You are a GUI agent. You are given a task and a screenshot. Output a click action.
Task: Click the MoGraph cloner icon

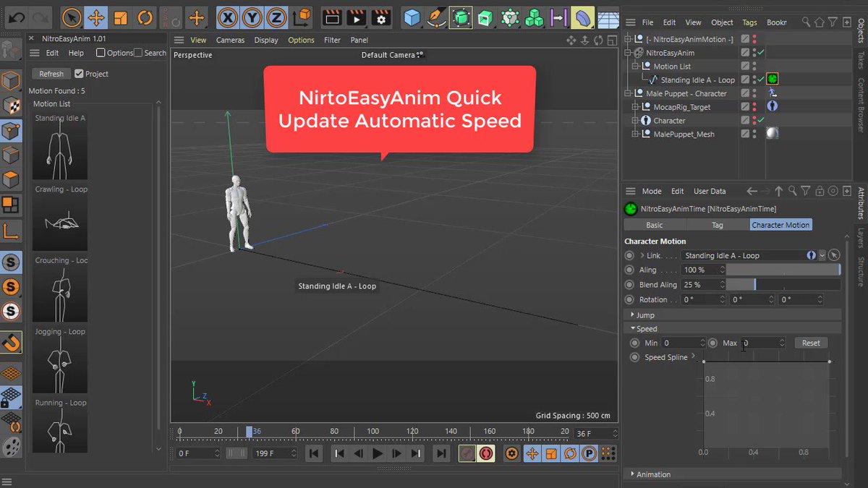pos(534,17)
